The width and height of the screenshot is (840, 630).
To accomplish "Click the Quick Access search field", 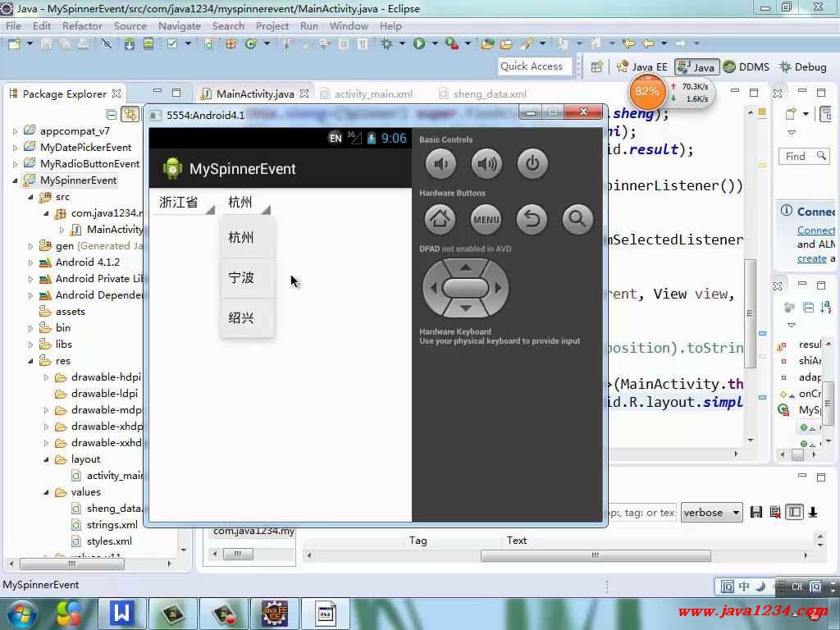I will point(534,66).
